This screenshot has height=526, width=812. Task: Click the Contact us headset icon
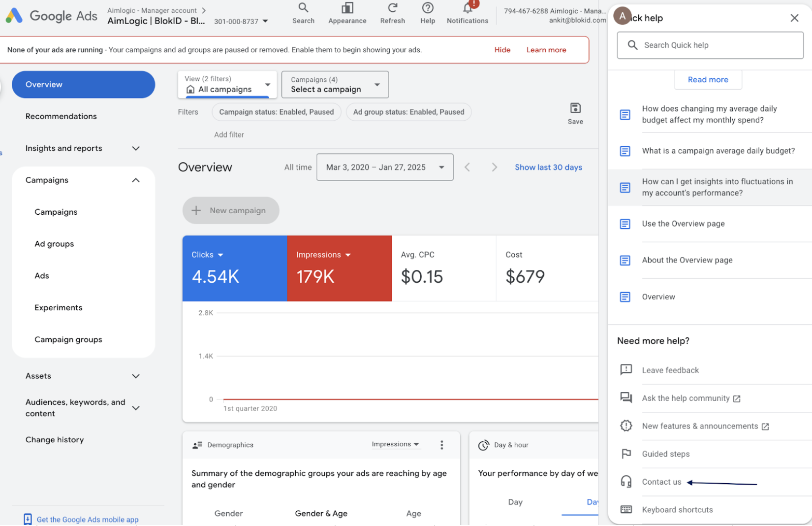[626, 481]
